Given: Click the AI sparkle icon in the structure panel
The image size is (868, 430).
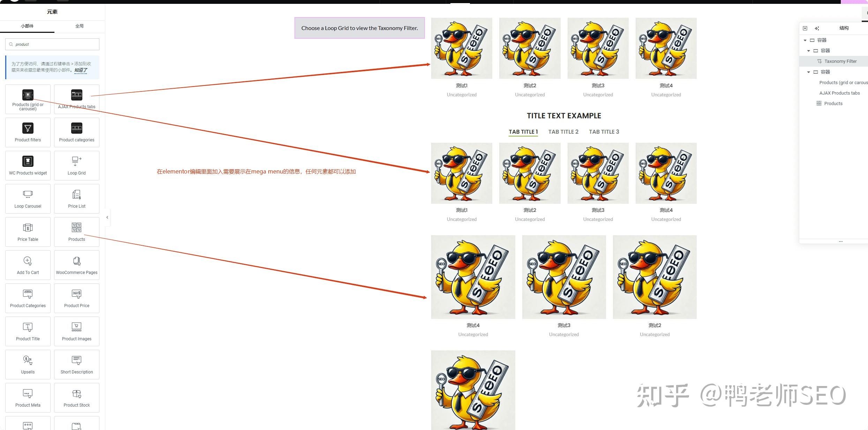Looking at the screenshot, I should [817, 28].
